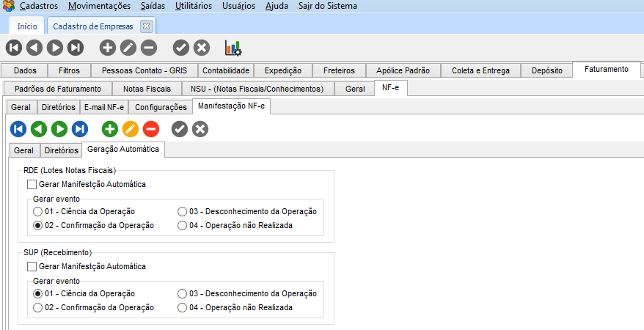Viewport: 644px width, 330px height.
Task: Select RDE 01 - Ciência da Operação
Action: tap(37, 211)
